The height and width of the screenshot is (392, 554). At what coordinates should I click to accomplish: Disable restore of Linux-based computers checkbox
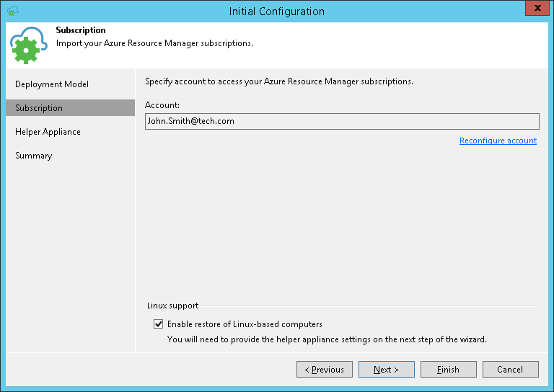(x=159, y=324)
